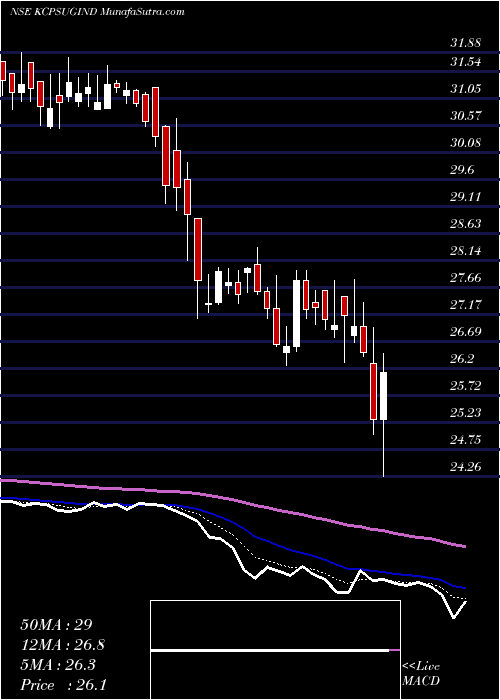The width and height of the screenshot is (500, 700).
Task: Select the 27.66 price axis label
Action: (x=466, y=278)
